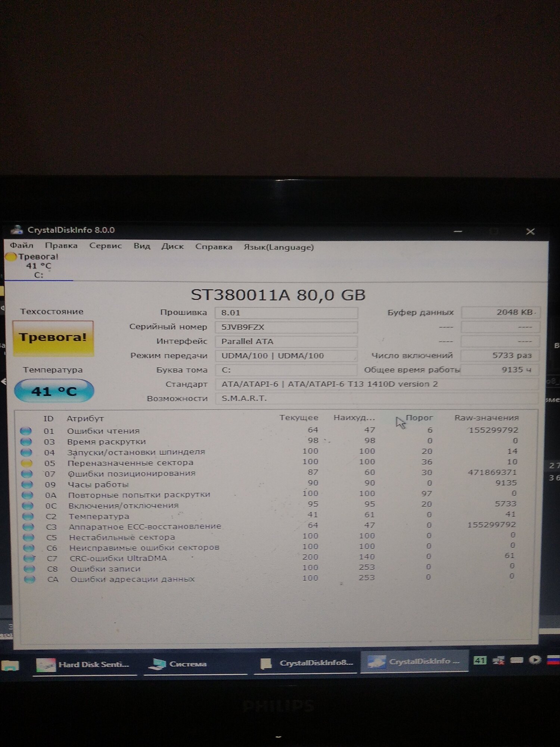Click status icon for C6 Неисправимые ошибки секторов

click(29, 548)
